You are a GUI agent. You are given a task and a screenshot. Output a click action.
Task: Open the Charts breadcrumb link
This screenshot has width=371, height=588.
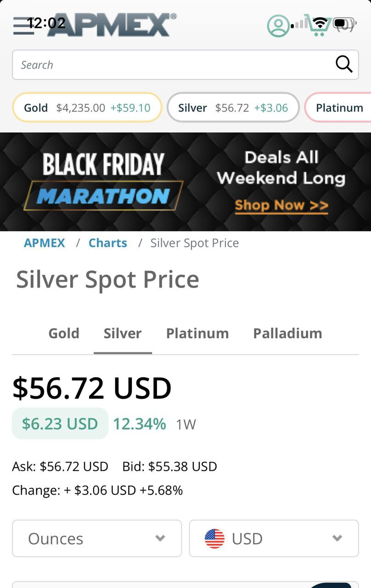pyautogui.click(x=107, y=243)
